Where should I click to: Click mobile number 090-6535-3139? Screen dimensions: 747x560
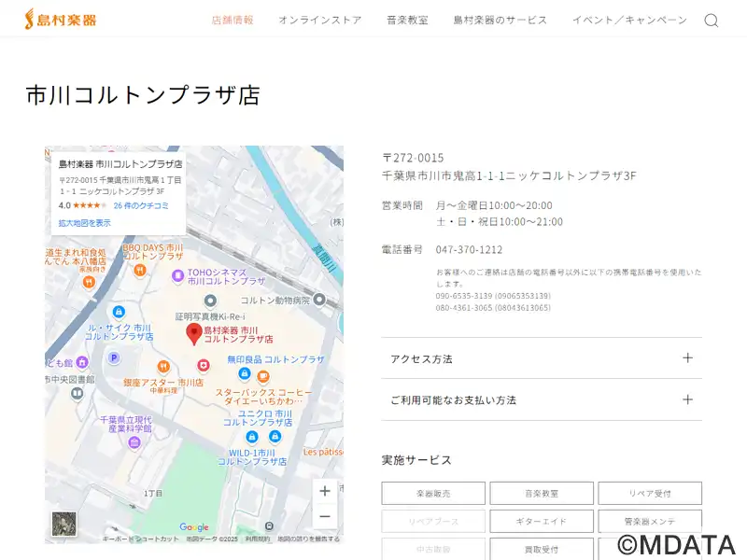pyautogui.click(x=464, y=296)
